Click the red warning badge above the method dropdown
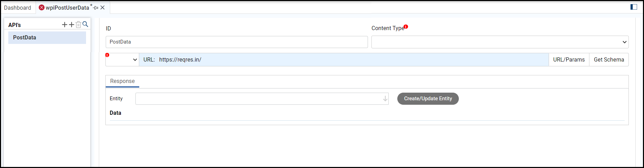Screen dimensions: 644x168 click(107, 55)
